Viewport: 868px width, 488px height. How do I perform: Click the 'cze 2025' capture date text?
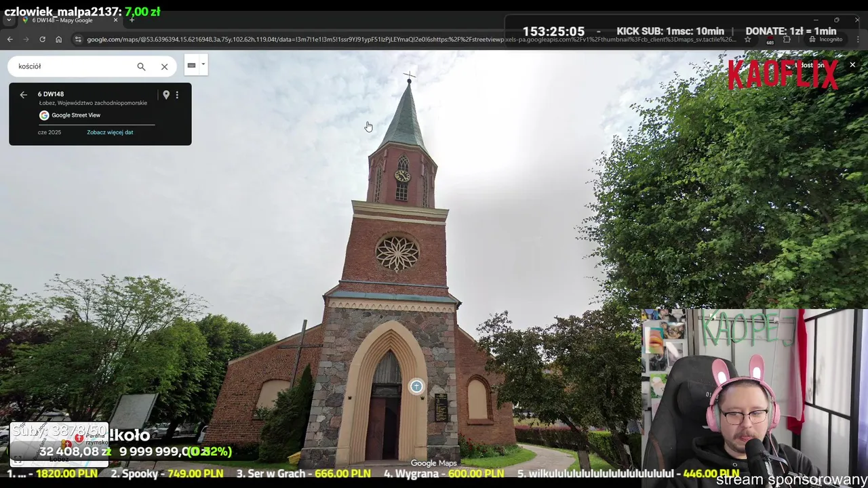50,132
